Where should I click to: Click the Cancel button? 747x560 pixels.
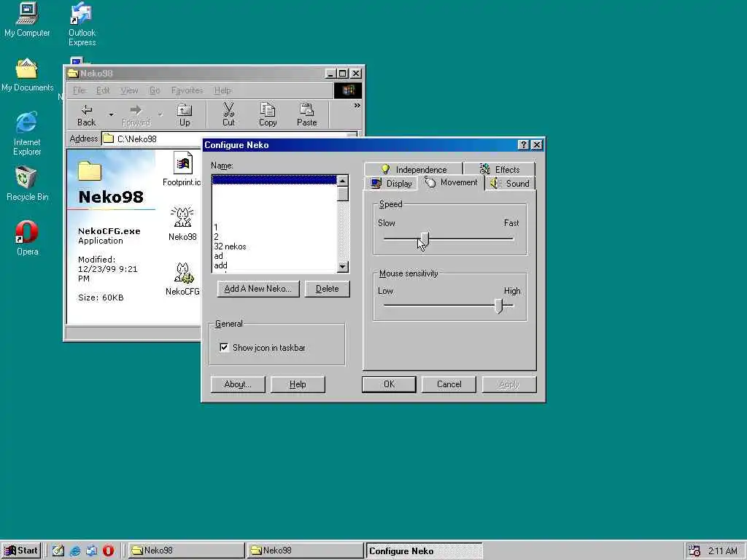tap(449, 384)
